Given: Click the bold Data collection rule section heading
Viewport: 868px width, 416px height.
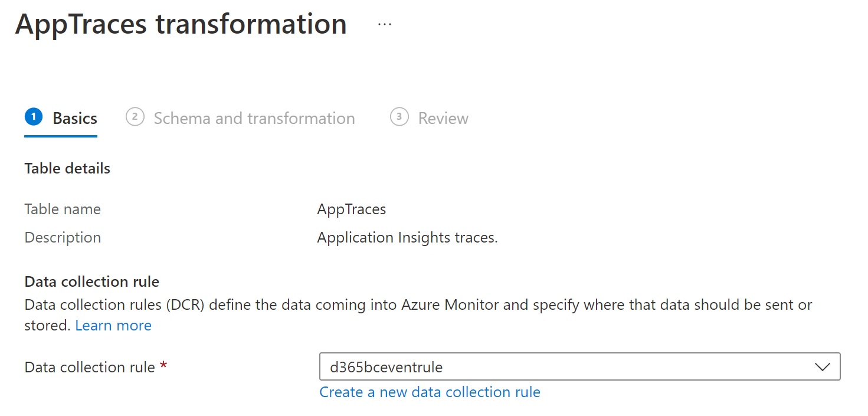Looking at the screenshot, I should coord(91,282).
